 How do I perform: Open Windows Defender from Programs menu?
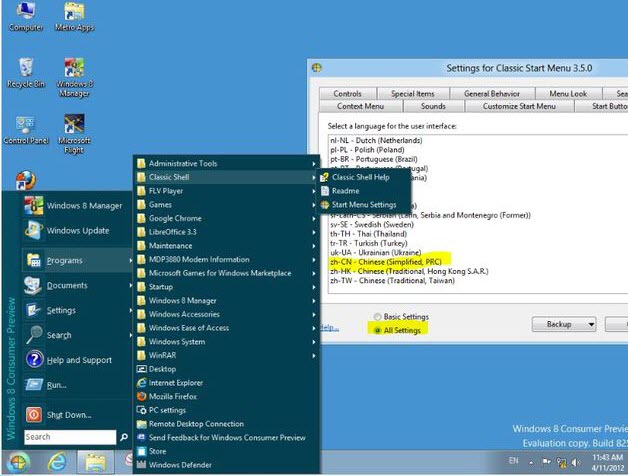182,464
